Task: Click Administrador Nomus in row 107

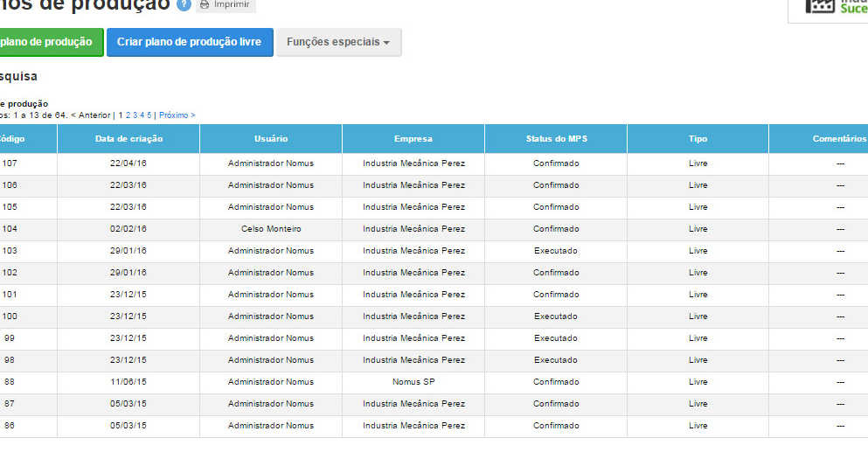Action: pos(271,163)
